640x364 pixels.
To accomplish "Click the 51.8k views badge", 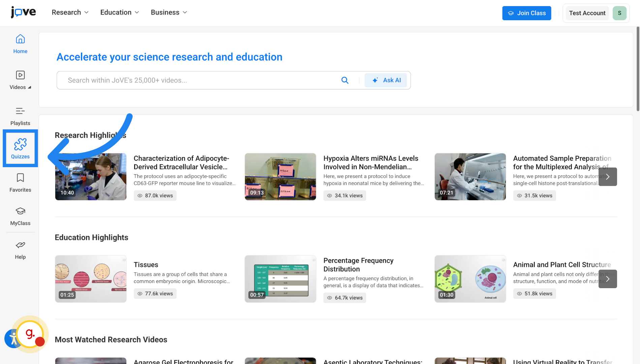I will coord(535,294).
